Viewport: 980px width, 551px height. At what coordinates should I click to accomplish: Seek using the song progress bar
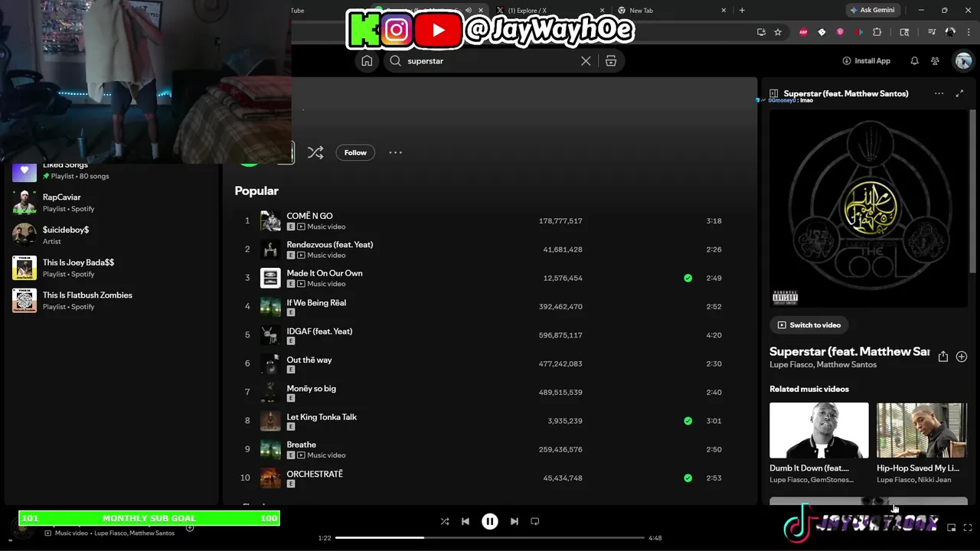(x=490, y=538)
